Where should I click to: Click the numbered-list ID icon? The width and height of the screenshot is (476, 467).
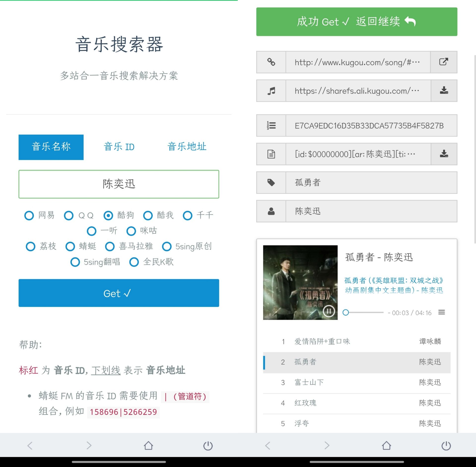(x=271, y=126)
